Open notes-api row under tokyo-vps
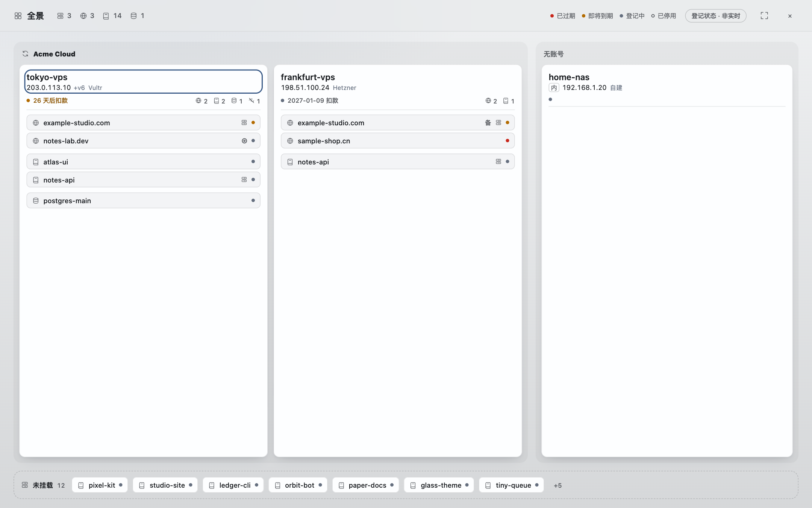Viewport: 812px width, 508px height. pyautogui.click(x=143, y=180)
